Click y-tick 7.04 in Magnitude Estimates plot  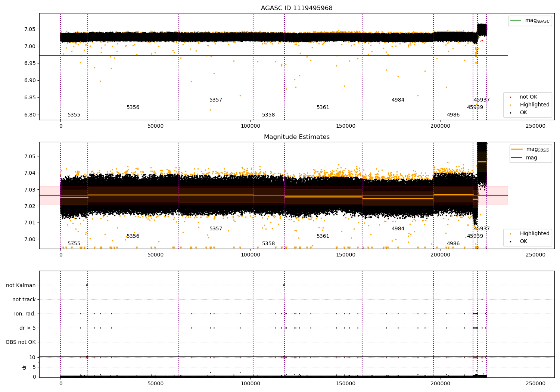tap(30, 173)
